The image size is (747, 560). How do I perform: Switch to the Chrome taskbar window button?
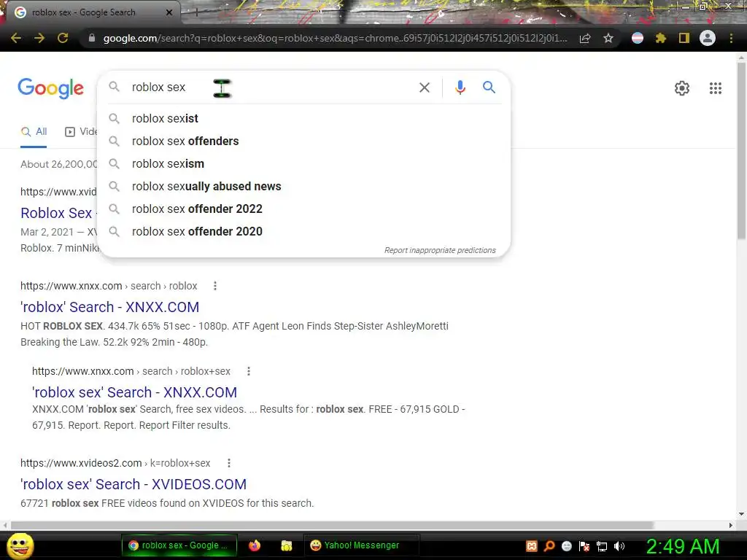click(x=179, y=545)
